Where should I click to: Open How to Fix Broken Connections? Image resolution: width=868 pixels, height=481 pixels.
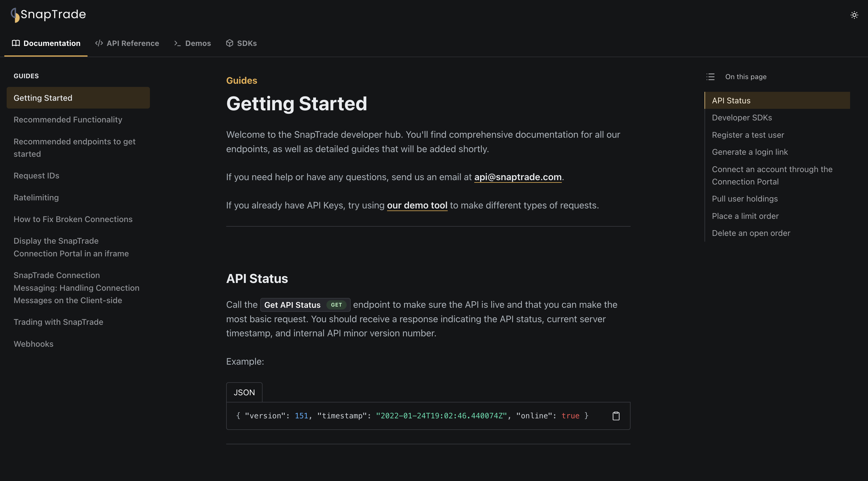coord(73,219)
